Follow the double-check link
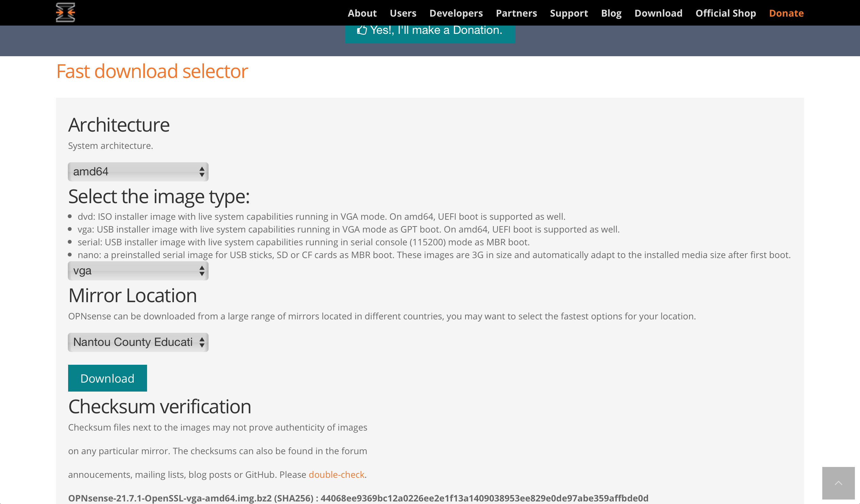Viewport: 860px width, 504px height. [x=337, y=474]
